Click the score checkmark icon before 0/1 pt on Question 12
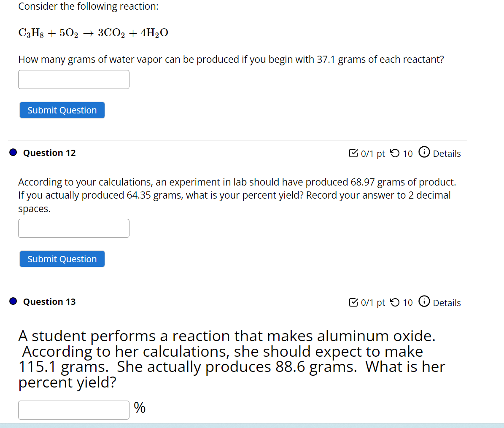The width and height of the screenshot is (504, 428). point(353,153)
